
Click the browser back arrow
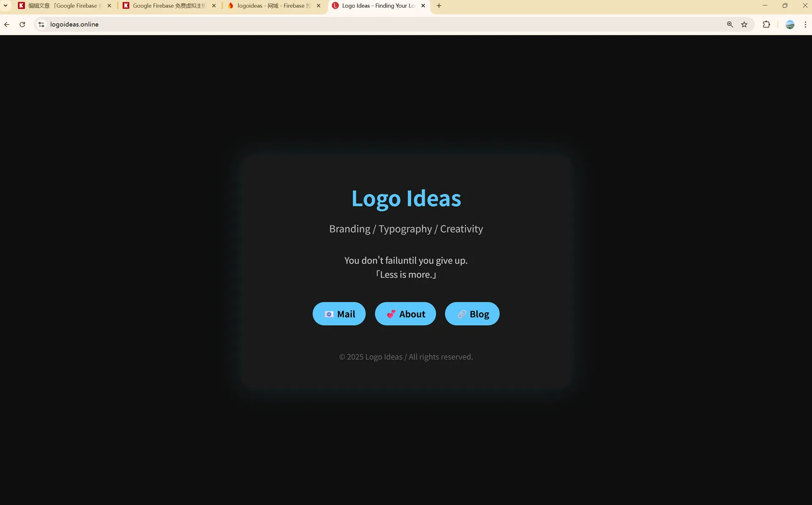7,25
